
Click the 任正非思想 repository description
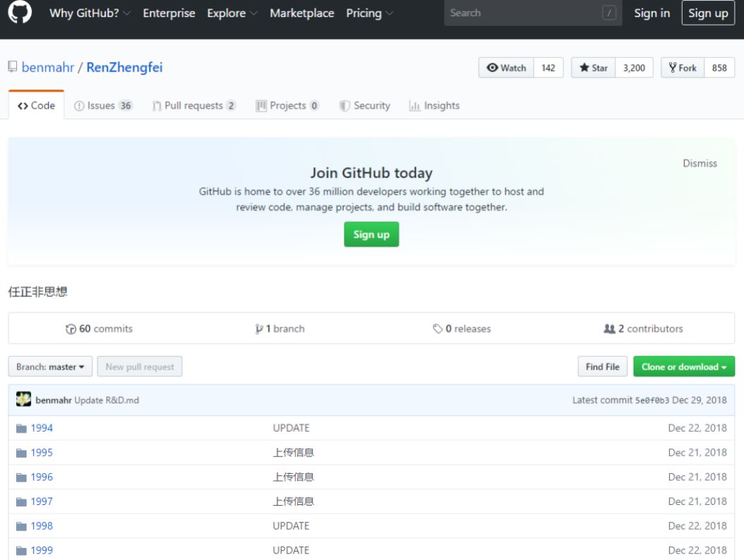[x=38, y=291]
